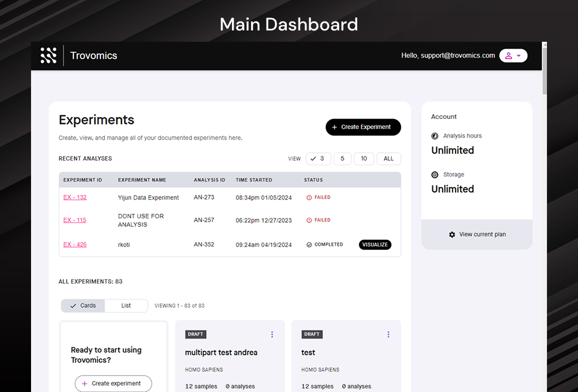Toggle experiments display to List view
Viewport: 578px width, 392px height.
[x=126, y=305]
